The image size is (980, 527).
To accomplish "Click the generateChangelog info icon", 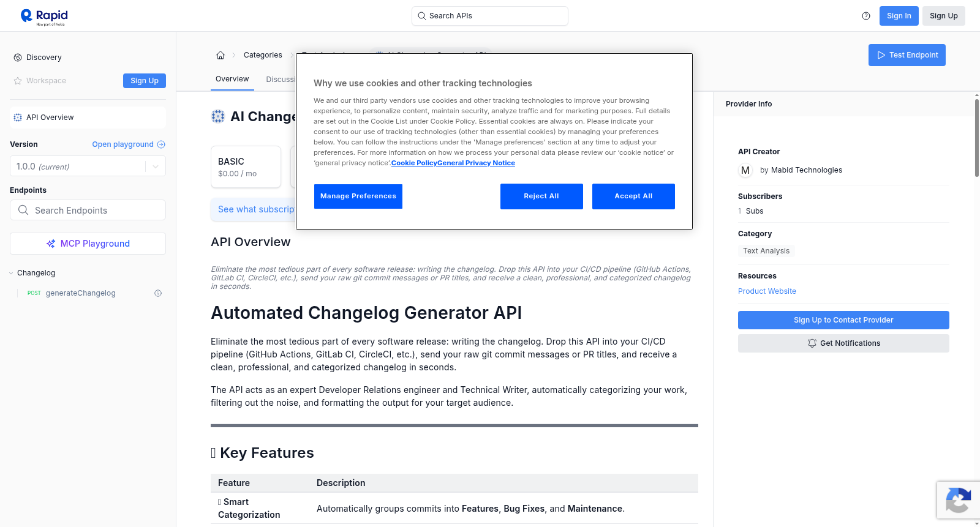I will (158, 293).
